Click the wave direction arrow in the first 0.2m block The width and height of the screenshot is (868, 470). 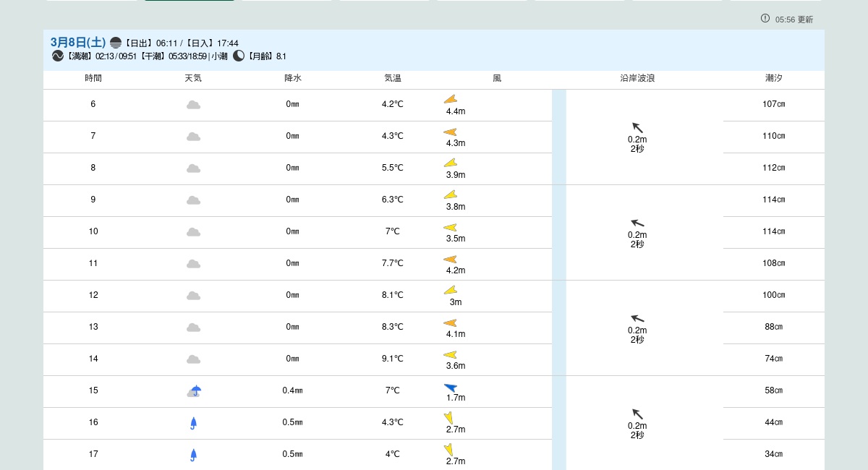[637, 128]
